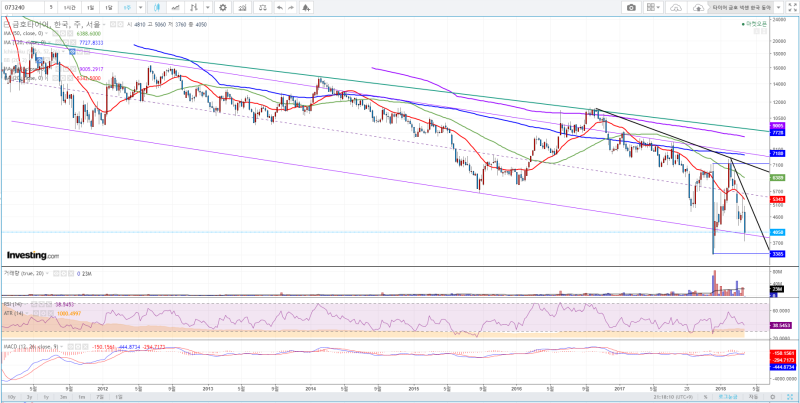This screenshot has height=403, width=800.
Task: Remove the MACD indicator
Action: pos(85,347)
